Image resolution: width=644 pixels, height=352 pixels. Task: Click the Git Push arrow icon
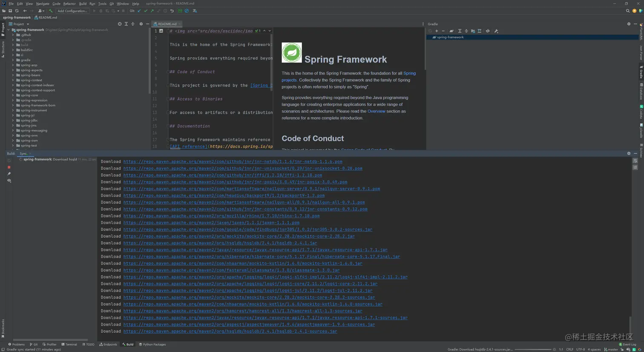pos(152,11)
